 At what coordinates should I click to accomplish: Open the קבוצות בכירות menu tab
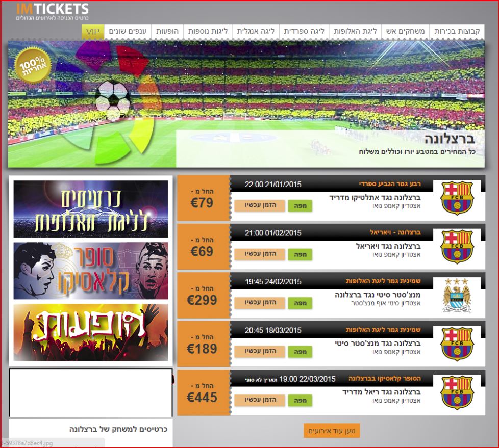coord(457,32)
